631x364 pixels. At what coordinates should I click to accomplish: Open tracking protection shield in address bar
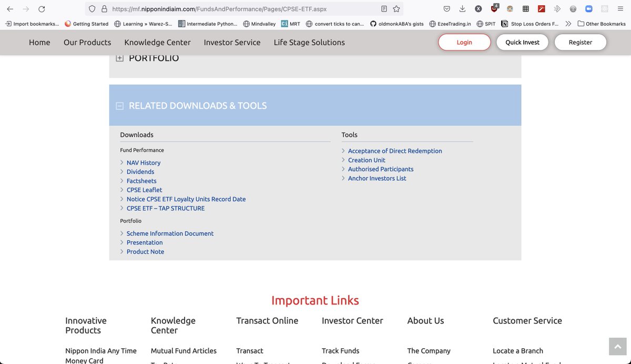pyautogui.click(x=92, y=9)
